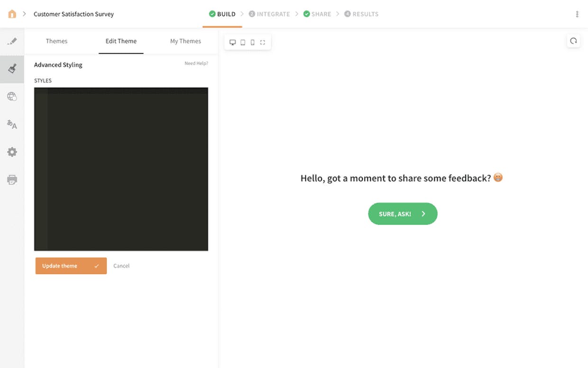Viewport: 588px width, 368px height.
Task: Switch to the My Themes tab
Action: (x=185, y=41)
